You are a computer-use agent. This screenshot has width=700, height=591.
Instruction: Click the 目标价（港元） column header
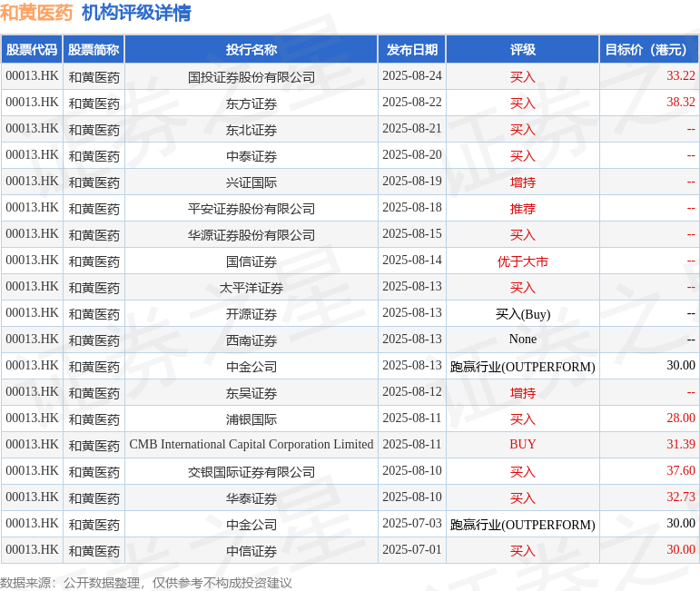pos(649,50)
